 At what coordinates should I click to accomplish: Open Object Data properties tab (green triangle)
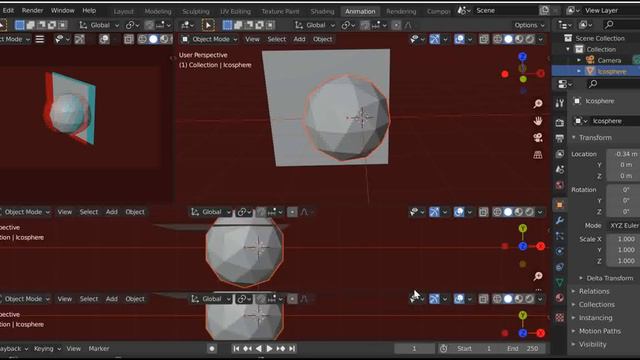[x=560, y=282]
